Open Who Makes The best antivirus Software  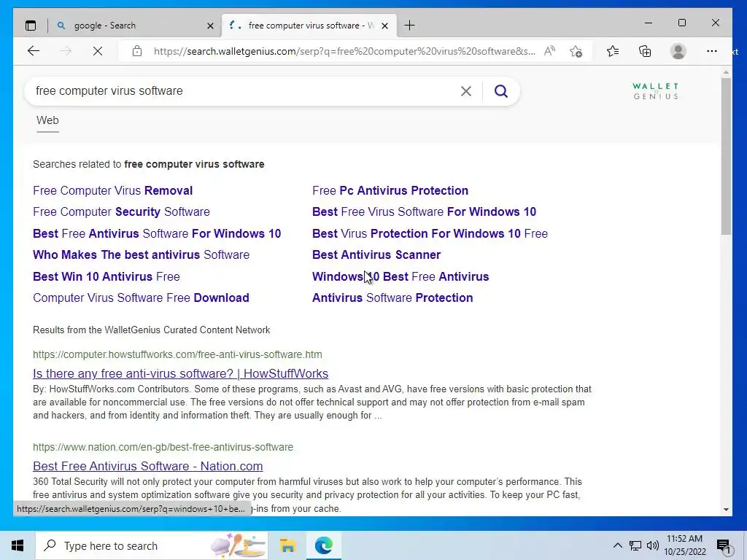141,254
